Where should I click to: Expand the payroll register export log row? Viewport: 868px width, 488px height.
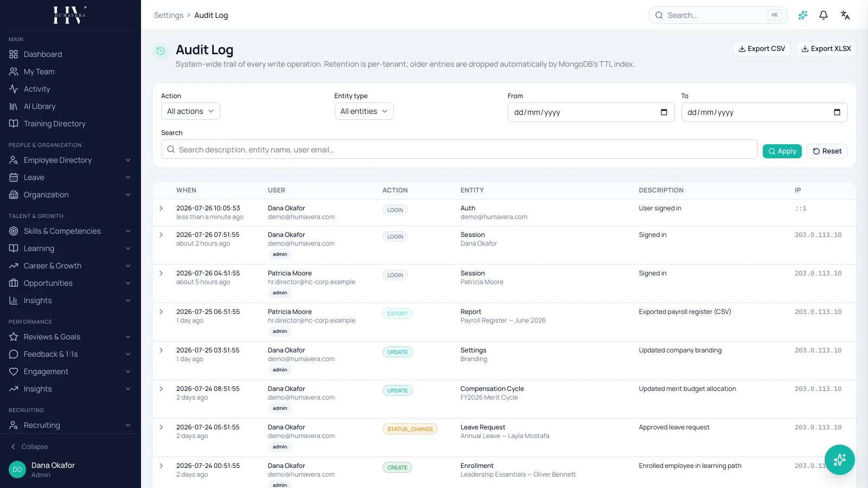161,312
